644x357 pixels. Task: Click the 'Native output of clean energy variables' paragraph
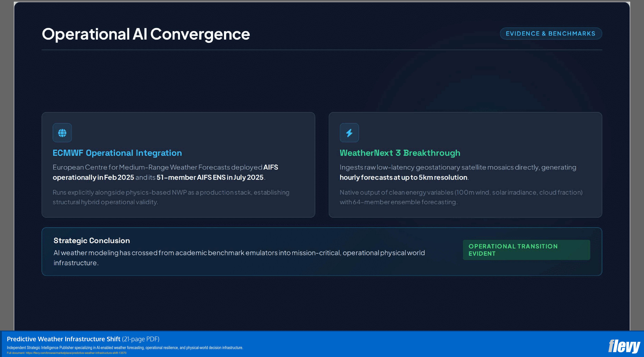point(461,197)
